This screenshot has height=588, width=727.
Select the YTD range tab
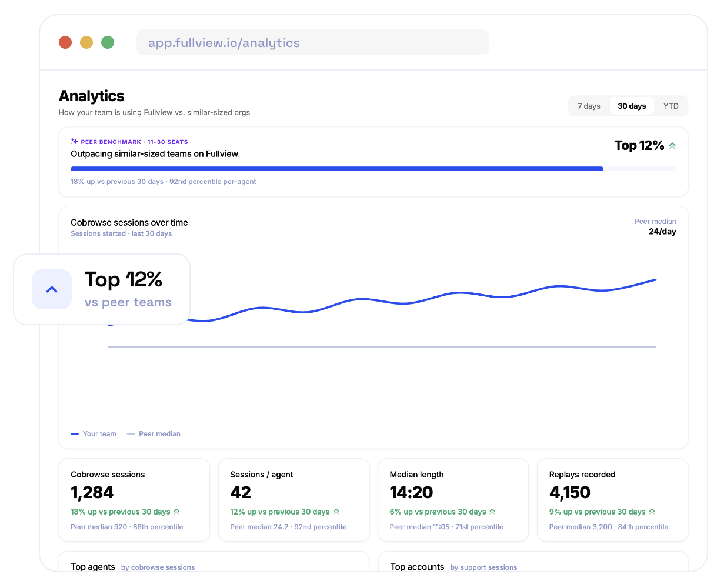pyautogui.click(x=671, y=106)
